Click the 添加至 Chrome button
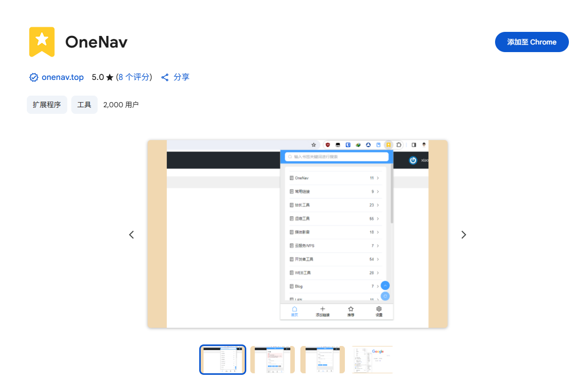Image resolution: width=578 pixels, height=392 pixels. (x=531, y=42)
